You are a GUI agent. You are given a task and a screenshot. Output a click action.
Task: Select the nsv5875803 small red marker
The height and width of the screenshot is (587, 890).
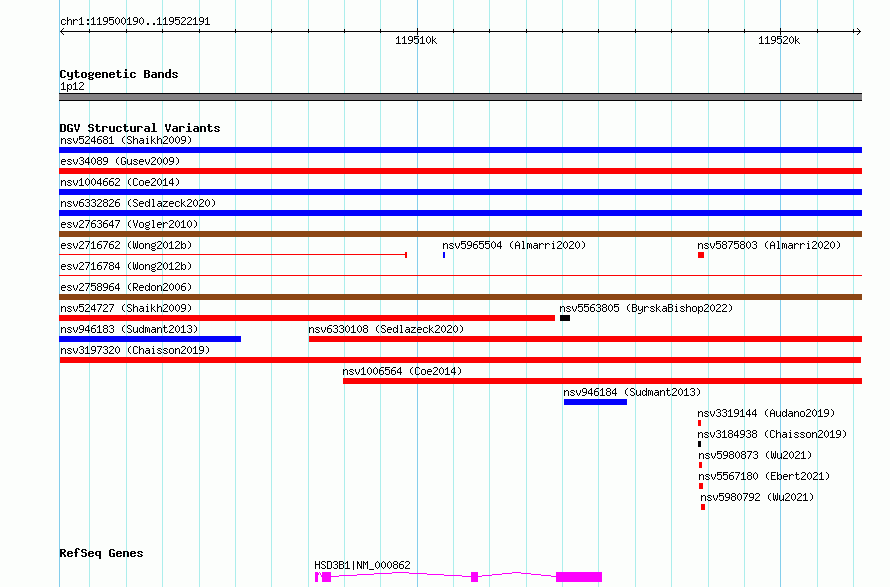[701, 255]
